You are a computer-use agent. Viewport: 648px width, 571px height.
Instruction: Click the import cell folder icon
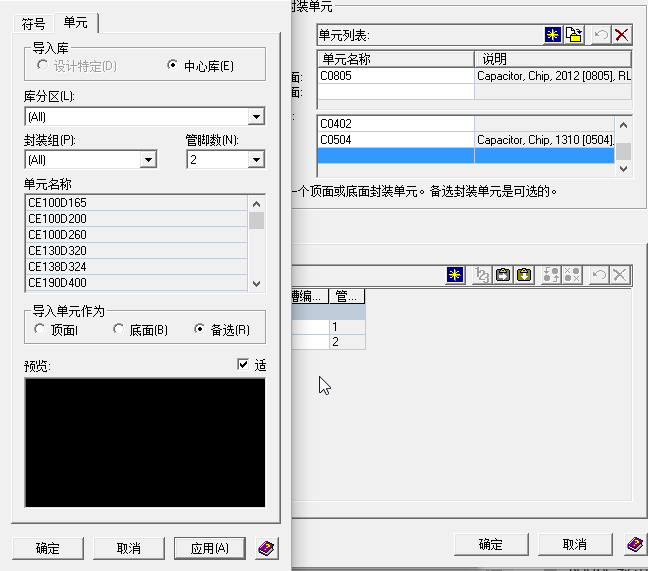(x=574, y=35)
